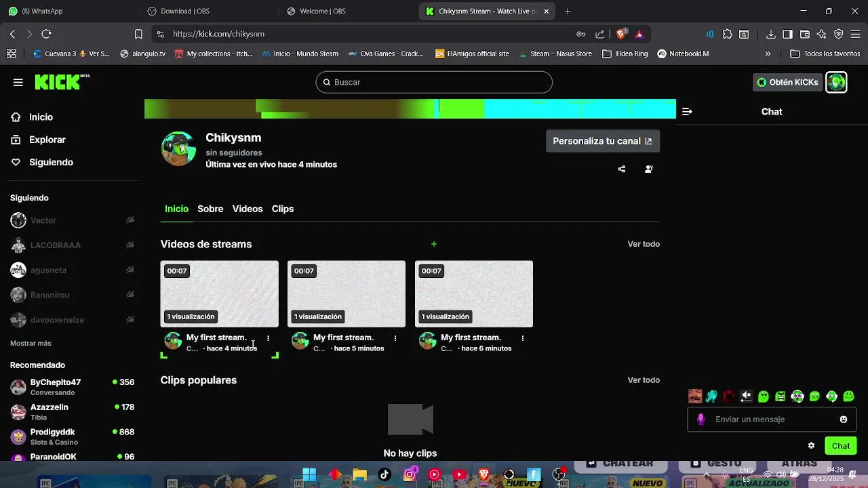Screen dimensions: 868x488
Task: Bookmark this page icon
Action: [x=138, y=34]
